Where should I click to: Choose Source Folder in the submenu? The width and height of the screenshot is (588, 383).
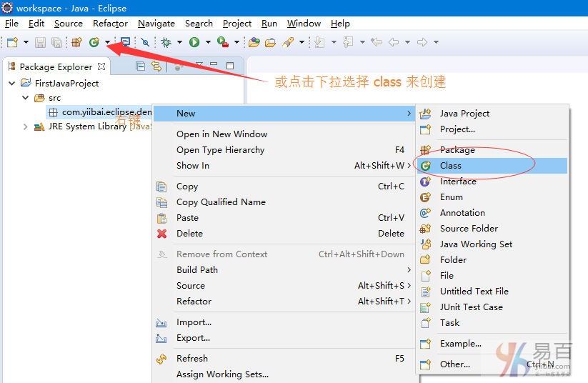[x=492, y=229]
